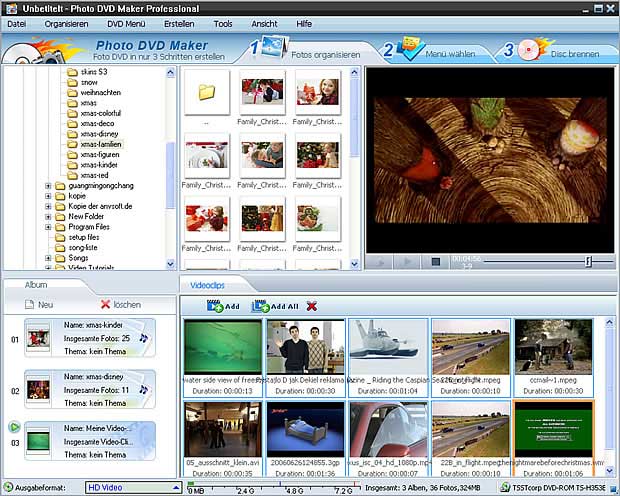
Task: Select the song-liste folder
Action: (83, 248)
